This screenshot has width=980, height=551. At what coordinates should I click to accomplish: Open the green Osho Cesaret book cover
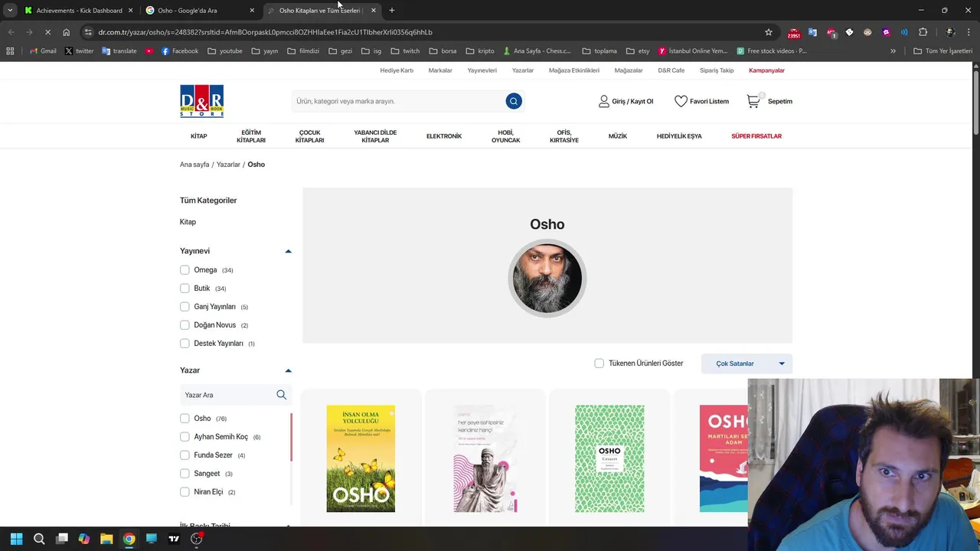pyautogui.click(x=609, y=458)
